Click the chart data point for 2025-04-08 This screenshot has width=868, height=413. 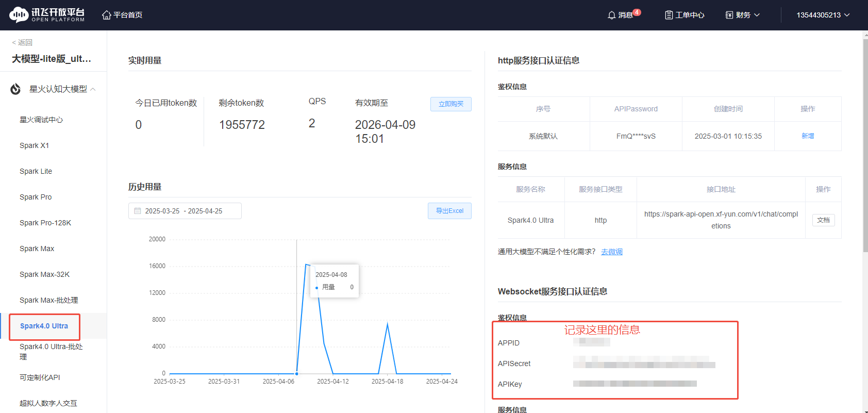click(297, 373)
